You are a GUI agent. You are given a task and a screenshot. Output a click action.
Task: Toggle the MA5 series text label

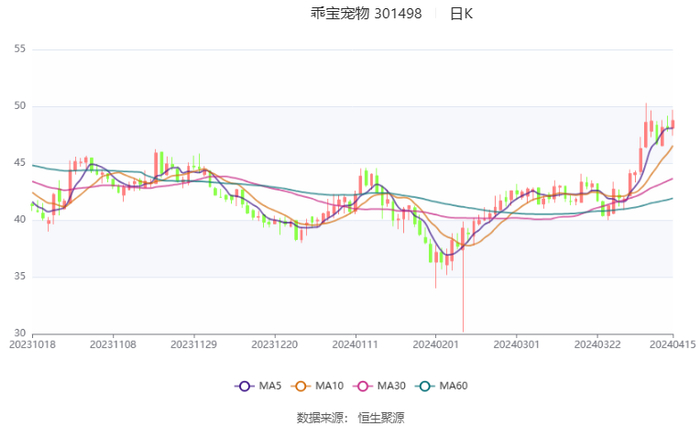pos(269,386)
